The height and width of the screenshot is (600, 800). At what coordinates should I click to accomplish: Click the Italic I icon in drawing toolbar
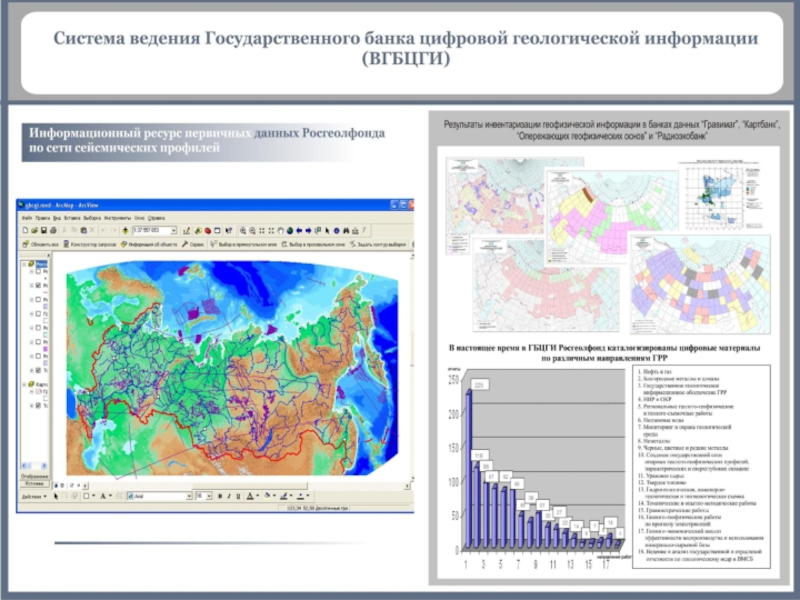click(x=229, y=496)
